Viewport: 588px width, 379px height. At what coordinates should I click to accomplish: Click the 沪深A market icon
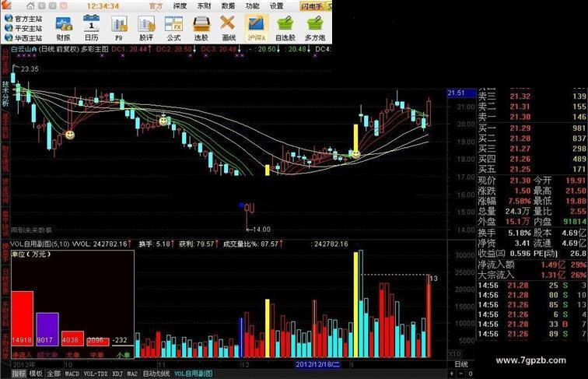tap(257, 29)
